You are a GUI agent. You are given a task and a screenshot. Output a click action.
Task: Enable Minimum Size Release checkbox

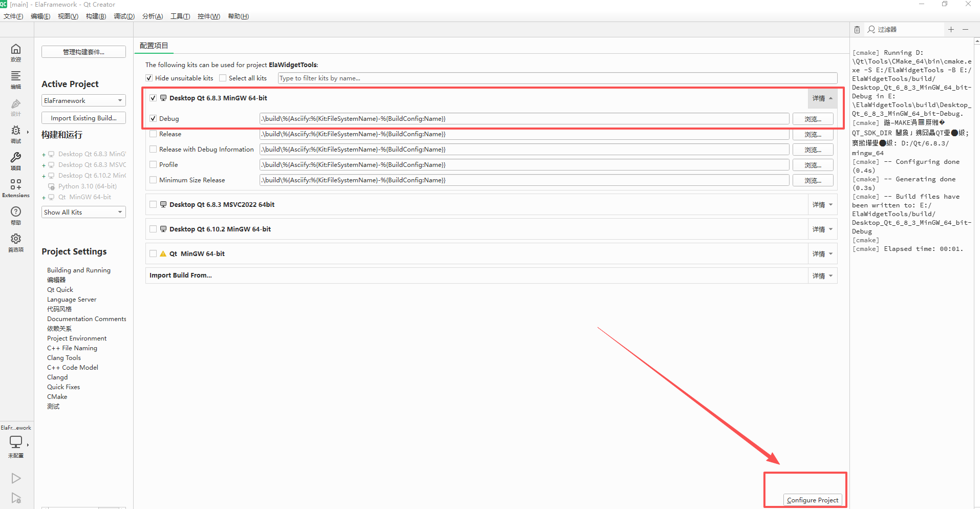[153, 180]
